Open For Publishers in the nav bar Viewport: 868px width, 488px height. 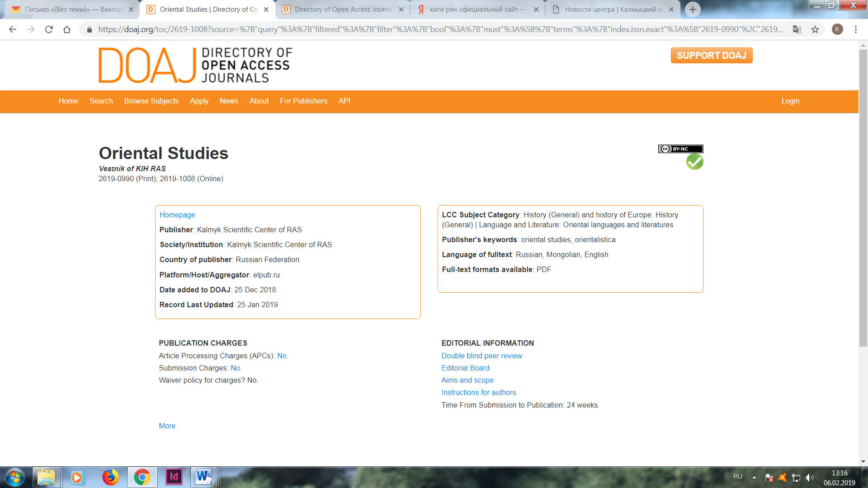303,101
